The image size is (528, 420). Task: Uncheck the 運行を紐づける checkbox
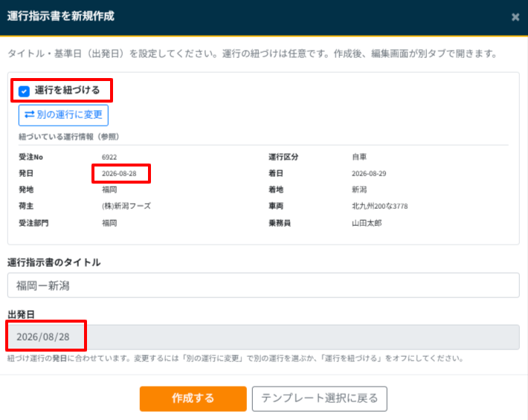click(x=24, y=91)
